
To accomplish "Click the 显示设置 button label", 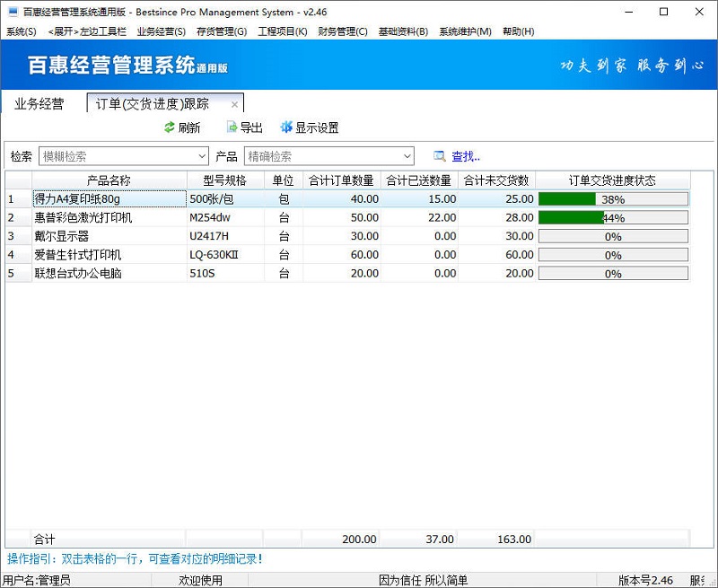I will (317, 127).
